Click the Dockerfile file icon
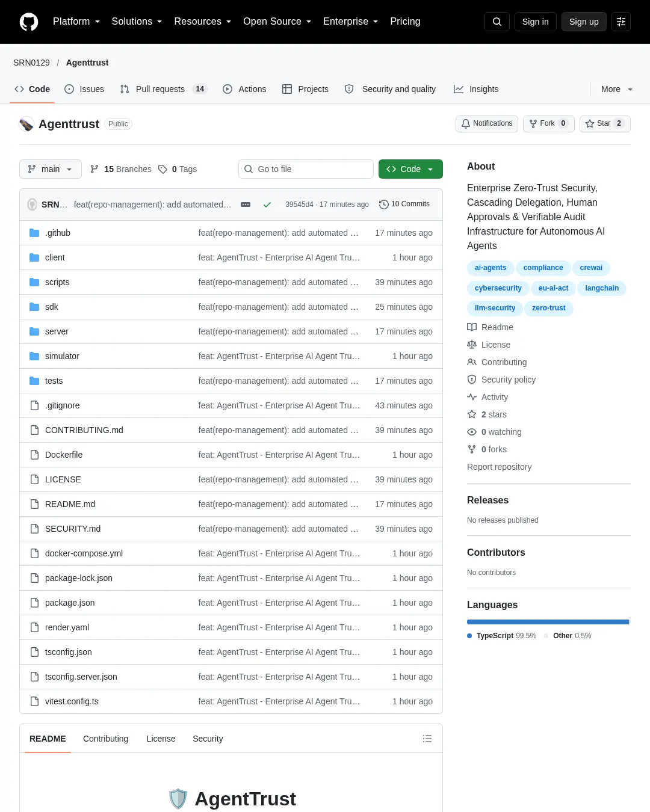The height and width of the screenshot is (812, 650). [34, 455]
